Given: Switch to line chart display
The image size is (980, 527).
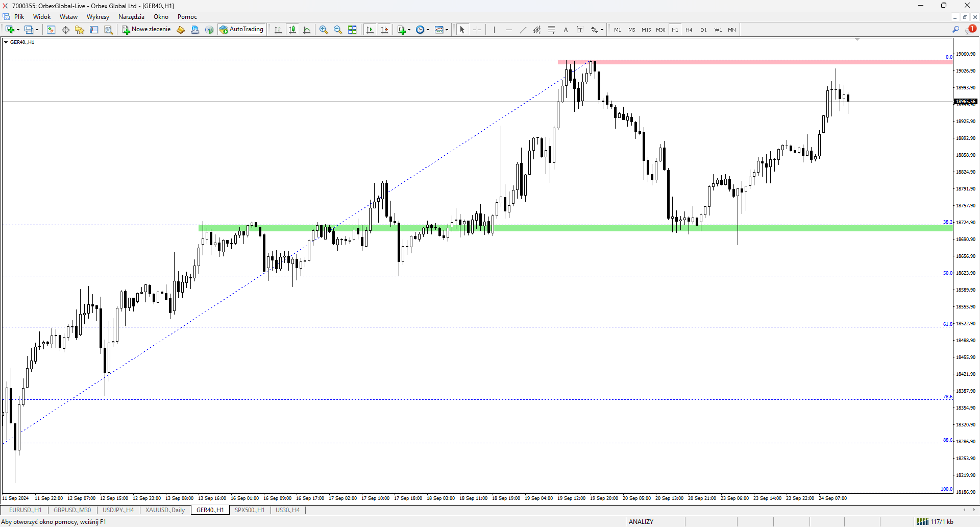Looking at the screenshot, I should tap(307, 30).
